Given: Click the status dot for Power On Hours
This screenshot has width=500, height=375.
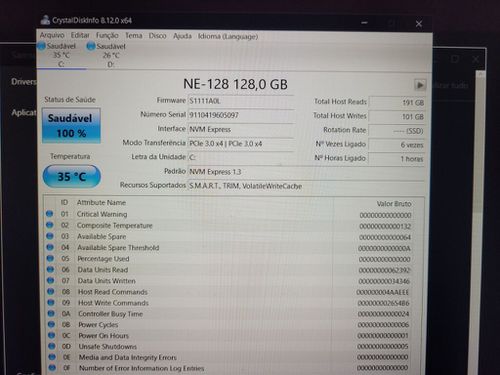Looking at the screenshot, I should coord(51,335).
